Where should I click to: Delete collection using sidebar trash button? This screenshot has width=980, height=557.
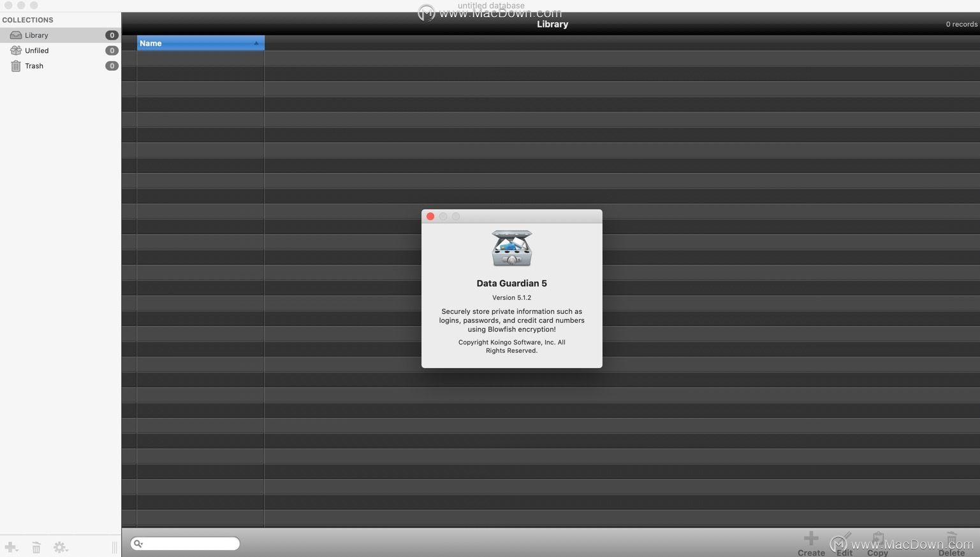pyautogui.click(x=36, y=547)
